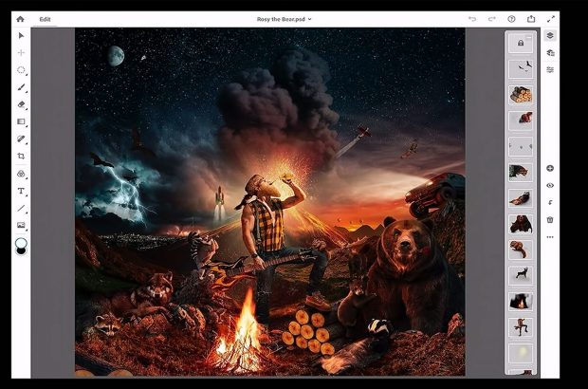
Task: Redo the last action
Action: tap(491, 19)
